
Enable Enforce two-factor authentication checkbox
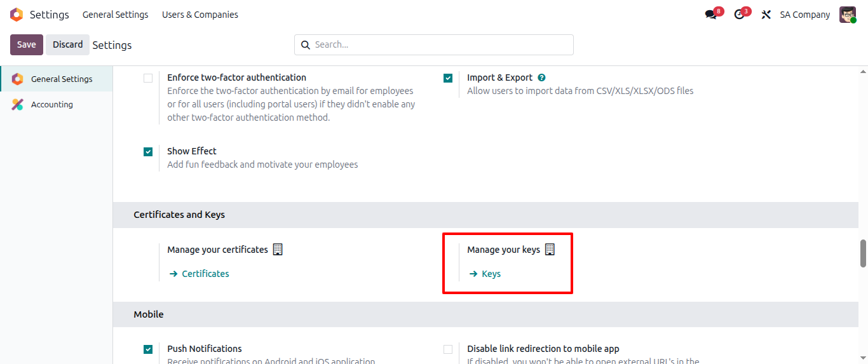(x=148, y=78)
